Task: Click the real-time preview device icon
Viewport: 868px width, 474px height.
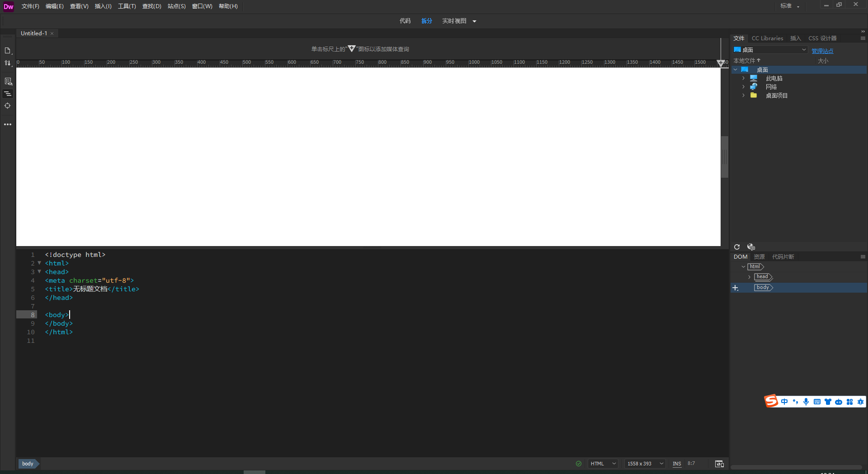Action: (719, 464)
